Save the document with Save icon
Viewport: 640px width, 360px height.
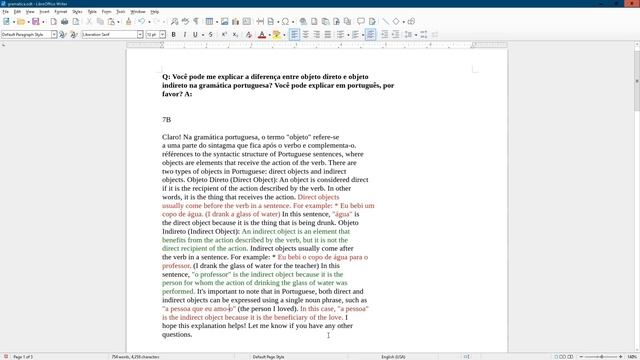click(x=36, y=22)
